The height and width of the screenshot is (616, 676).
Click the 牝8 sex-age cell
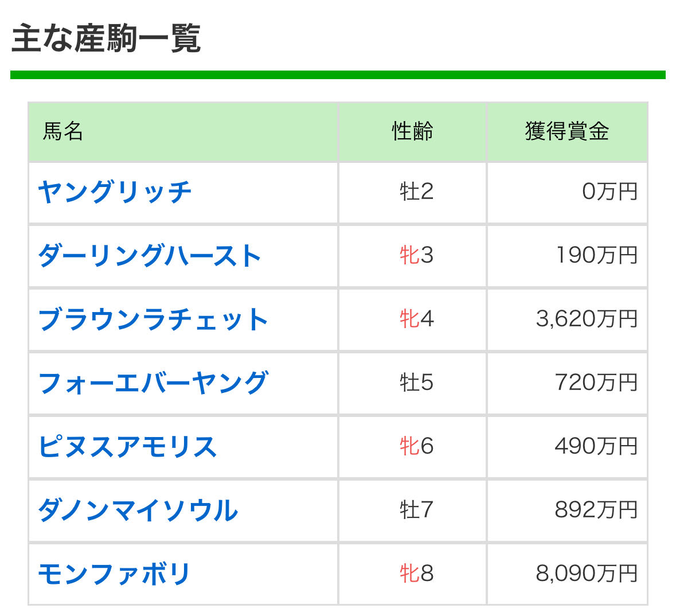pos(416,574)
